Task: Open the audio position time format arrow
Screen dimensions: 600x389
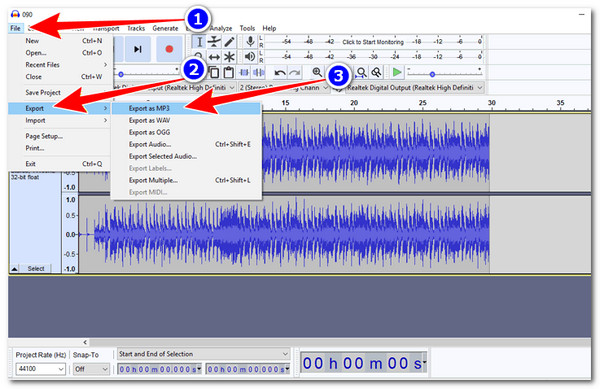Action: (x=424, y=362)
